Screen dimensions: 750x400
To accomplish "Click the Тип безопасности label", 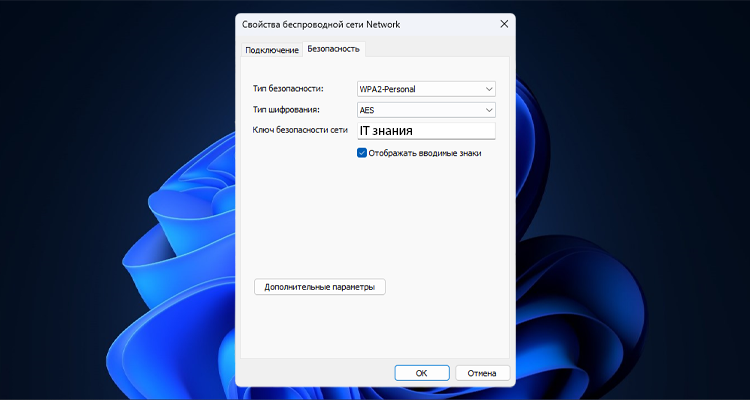I will 288,89.
